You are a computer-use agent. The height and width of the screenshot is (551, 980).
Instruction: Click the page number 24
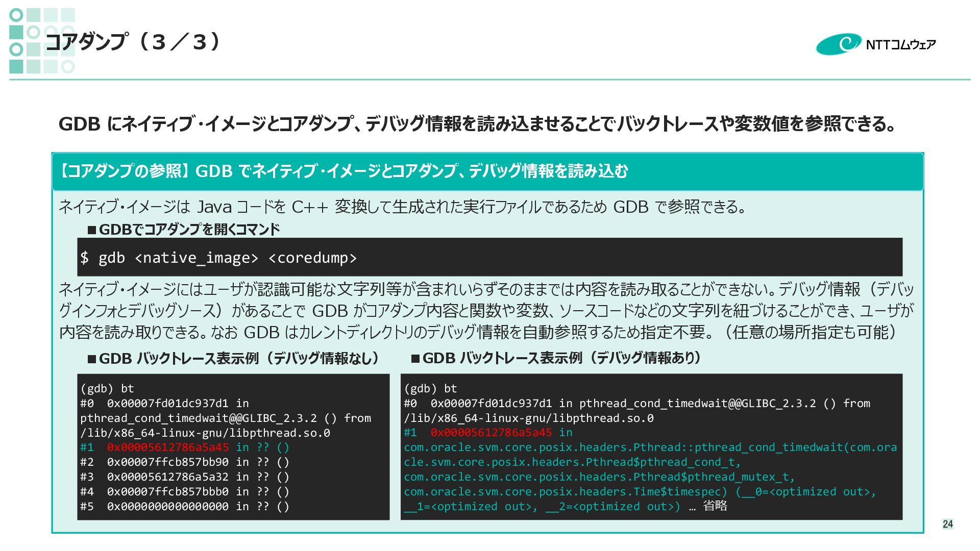(x=947, y=524)
